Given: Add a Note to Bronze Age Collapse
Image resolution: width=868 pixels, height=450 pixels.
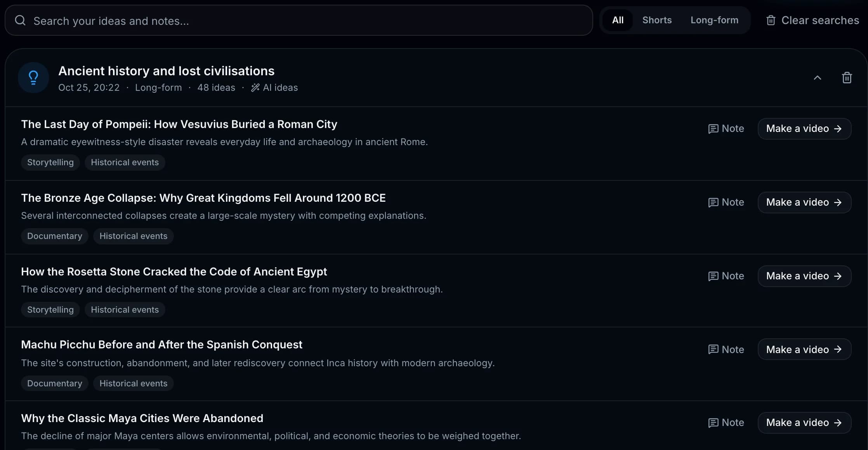Looking at the screenshot, I should pyautogui.click(x=726, y=202).
